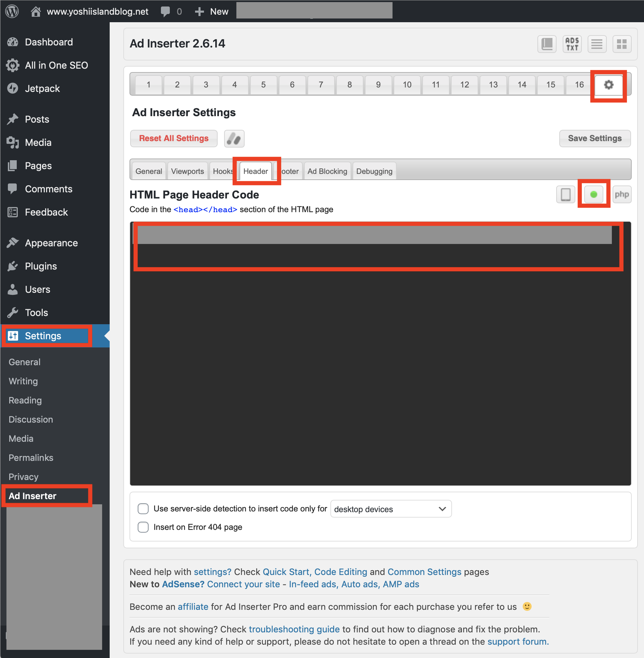Select block tab 12
The image size is (644, 658).
point(465,85)
